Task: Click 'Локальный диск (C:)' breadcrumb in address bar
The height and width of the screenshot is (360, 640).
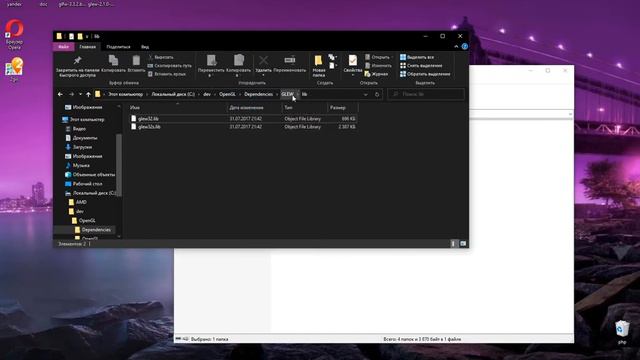Action: point(173,94)
